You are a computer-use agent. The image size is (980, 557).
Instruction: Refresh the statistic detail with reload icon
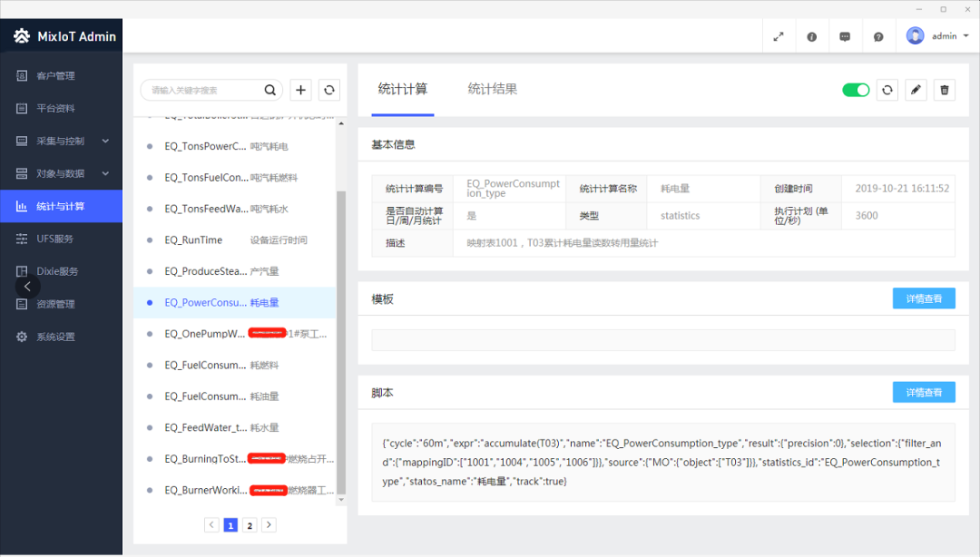[887, 90]
